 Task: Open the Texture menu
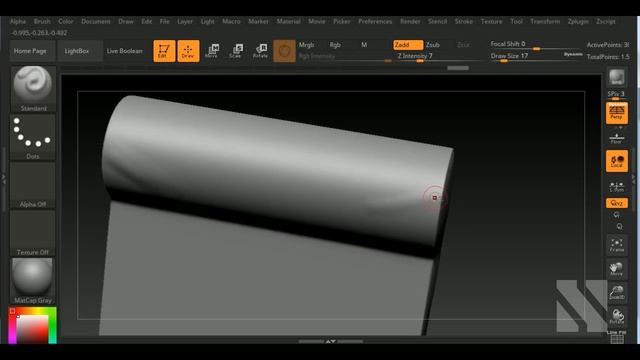[x=491, y=21]
